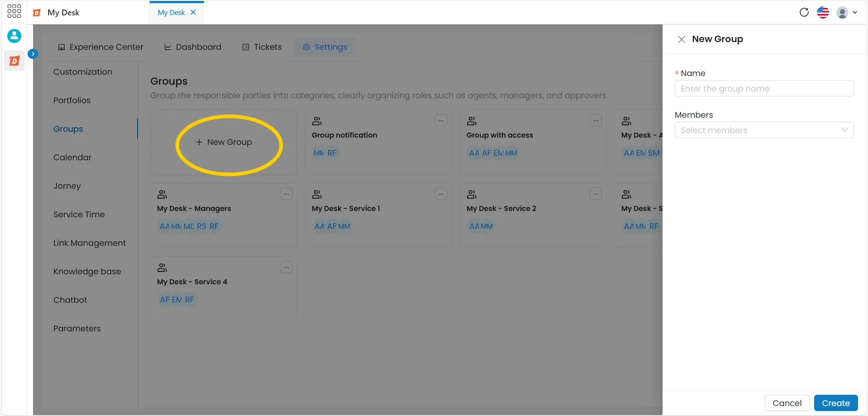The image size is (868, 416).
Task: Focus the group Name input field
Action: coord(764,89)
